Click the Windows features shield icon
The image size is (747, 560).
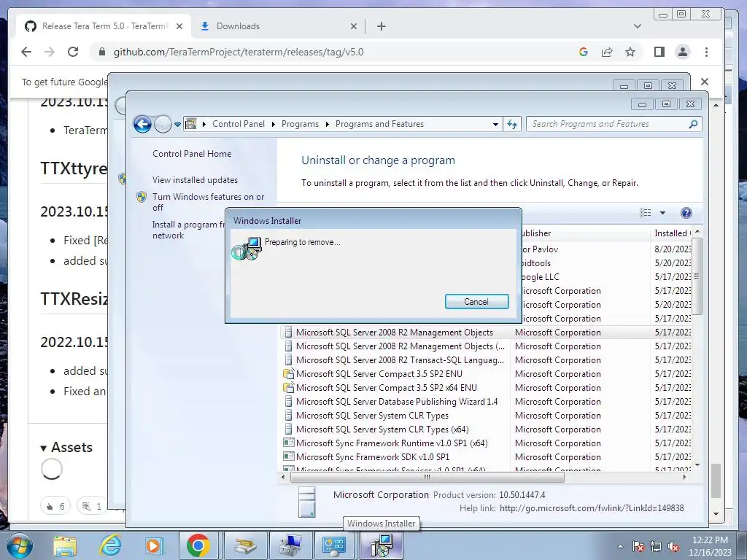pyautogui.click(x=142, y=197)
